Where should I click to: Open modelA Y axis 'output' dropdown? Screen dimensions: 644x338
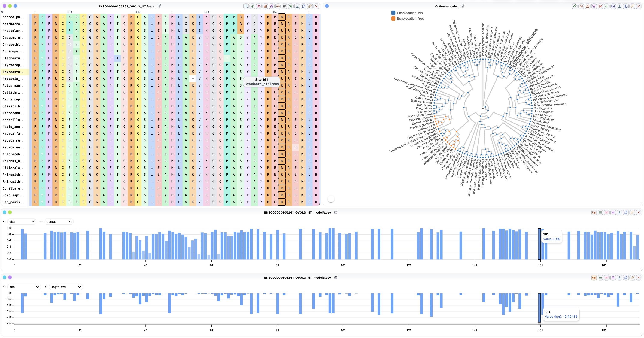(x=59, y=222)
